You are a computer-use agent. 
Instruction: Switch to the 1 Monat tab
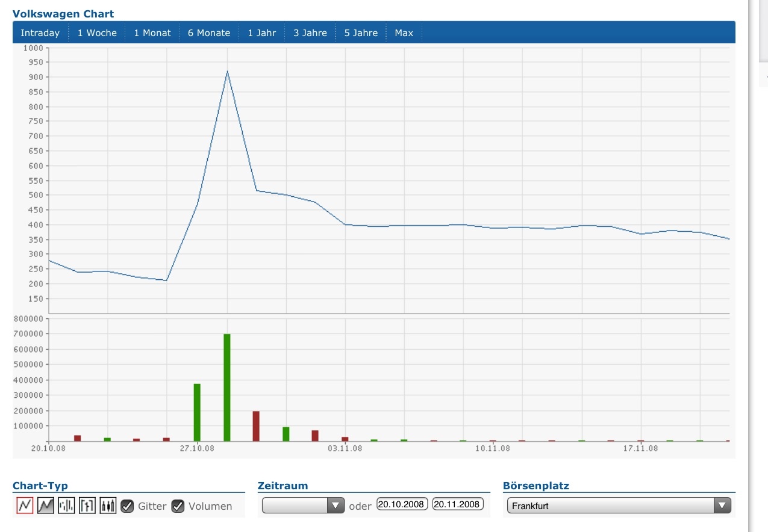tap(152, 33)
